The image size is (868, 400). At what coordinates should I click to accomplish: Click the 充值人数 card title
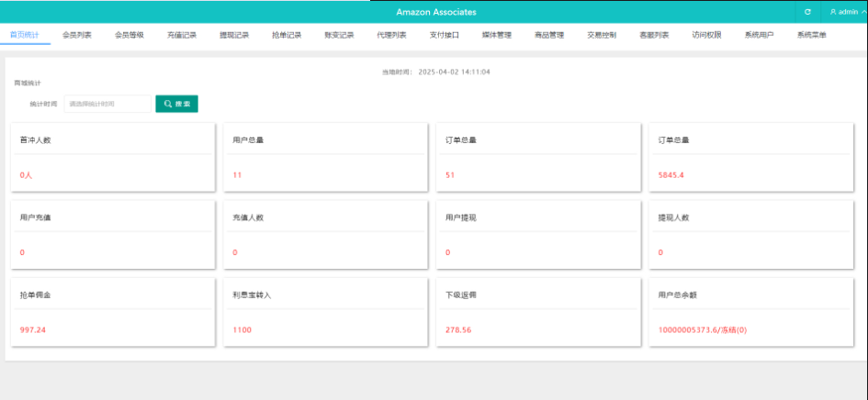point(248,217)
